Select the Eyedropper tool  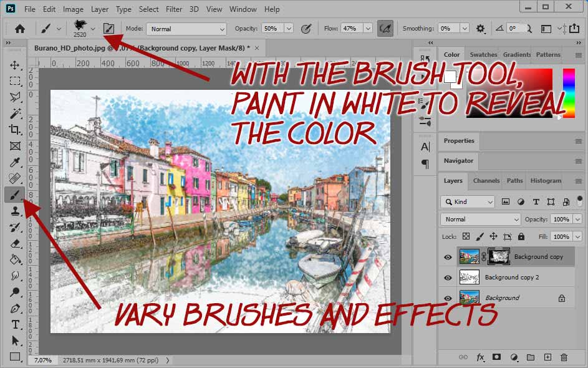pos(14,162)
